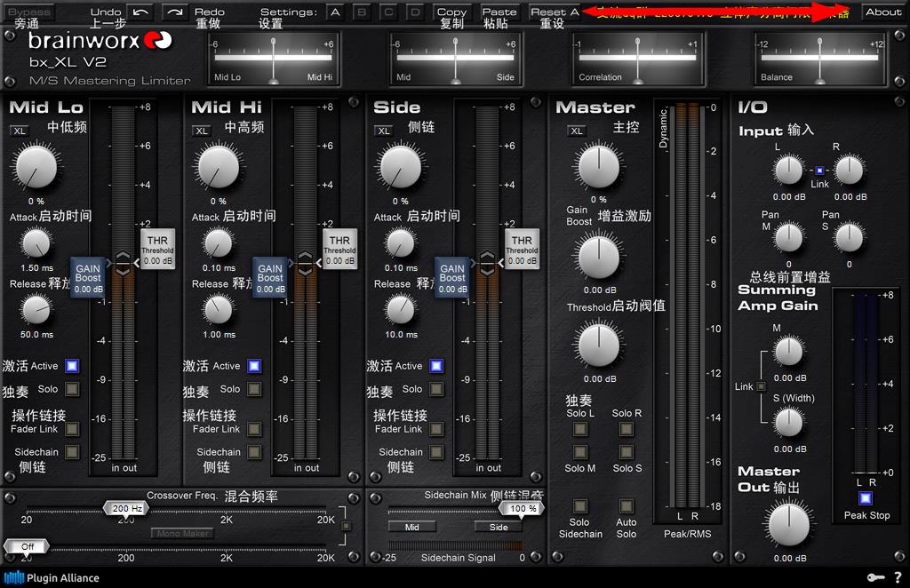Paste settings into current slot
The image size is (910, 588).
[x=499, y=12]
